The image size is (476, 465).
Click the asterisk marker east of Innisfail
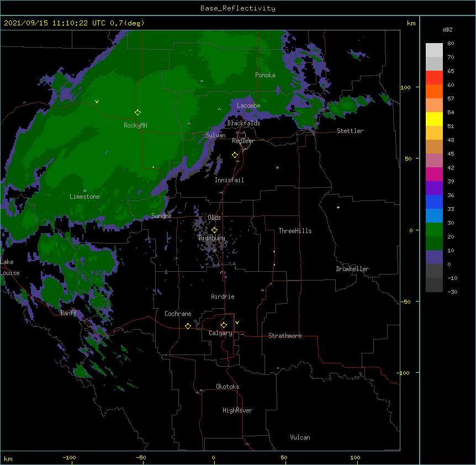coord(277,167)
